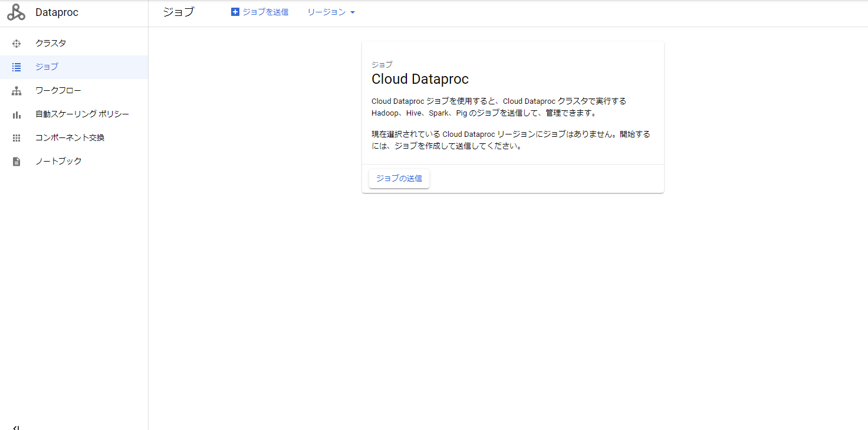Open the クラスタ page
This screenshot has width=868, height=430.
(x=74, y=43)
